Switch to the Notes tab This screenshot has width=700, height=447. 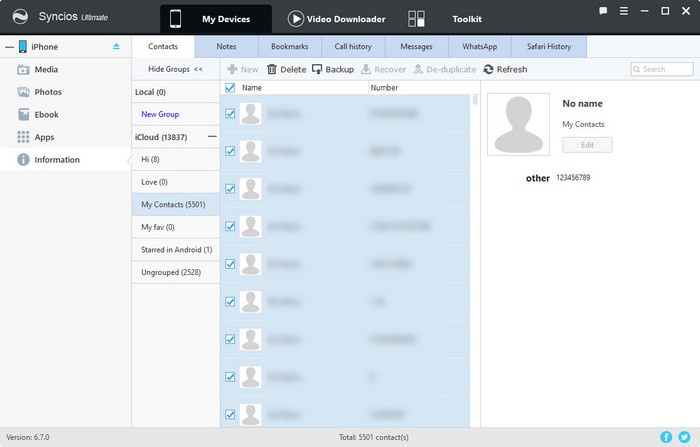click(226, 46)
